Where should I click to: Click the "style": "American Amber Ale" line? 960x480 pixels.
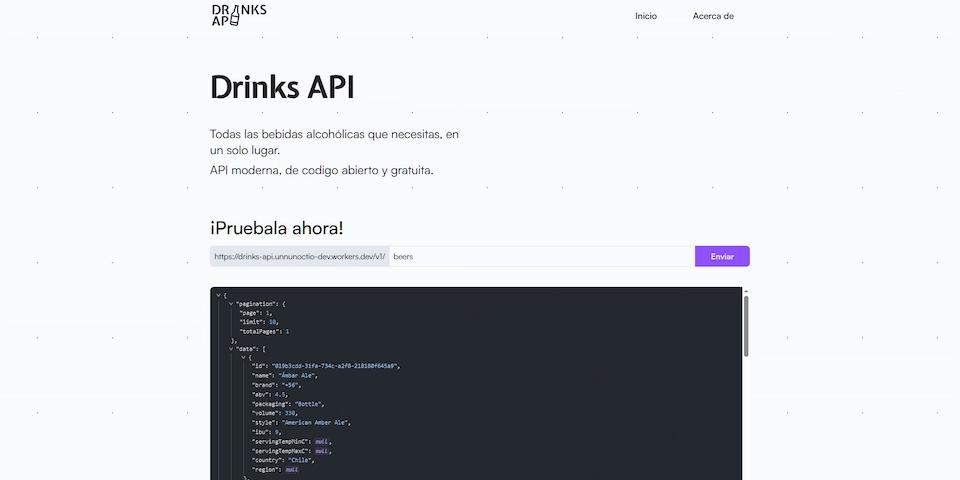point(302,422)
